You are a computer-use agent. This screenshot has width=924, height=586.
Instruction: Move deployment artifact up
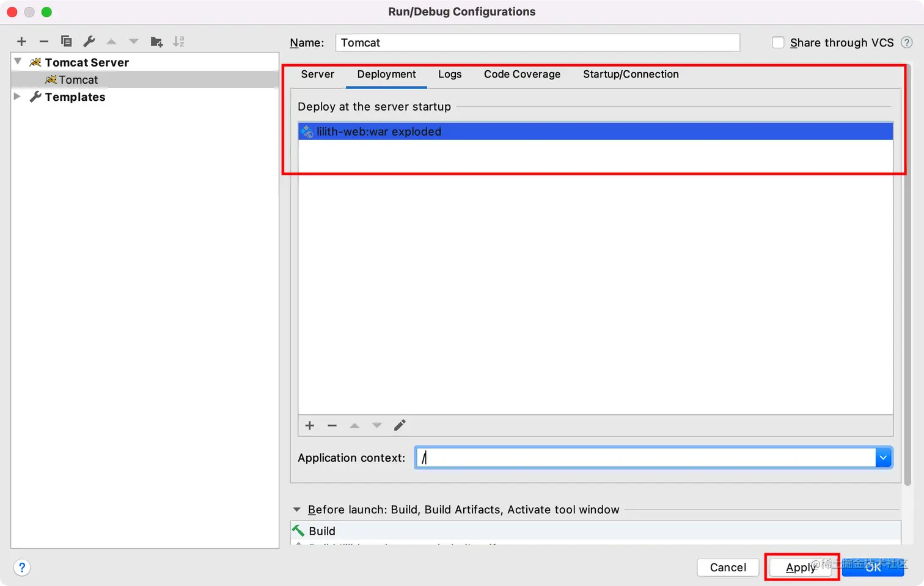354,425
